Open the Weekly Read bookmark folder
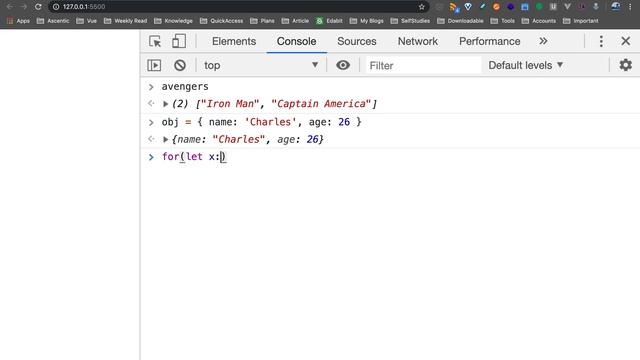 [x=125, y=21]
